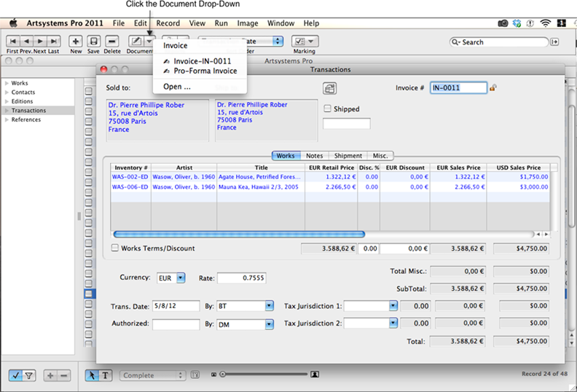Switch to the Shipment tab
Screen dimensions: 577x392
[x=348, y=156]
